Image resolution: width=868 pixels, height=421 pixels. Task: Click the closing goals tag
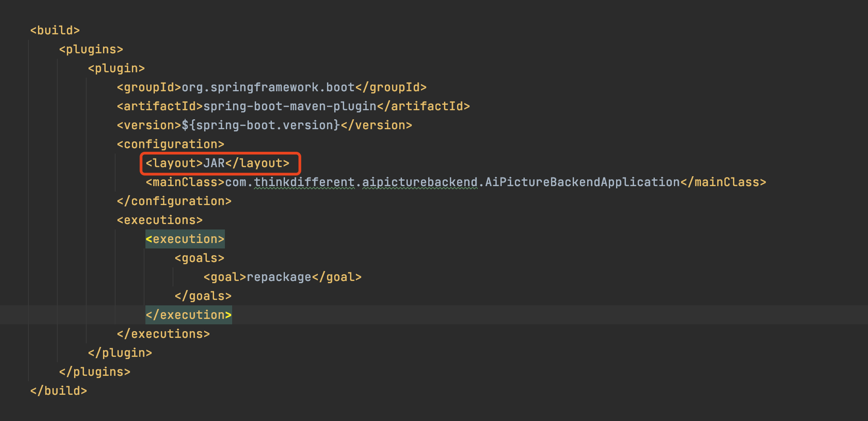pyautogui.click(x=203, y=296)
